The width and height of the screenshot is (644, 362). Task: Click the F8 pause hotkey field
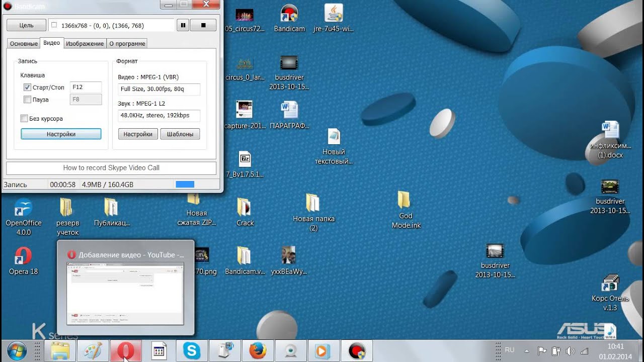click(86, 100)
